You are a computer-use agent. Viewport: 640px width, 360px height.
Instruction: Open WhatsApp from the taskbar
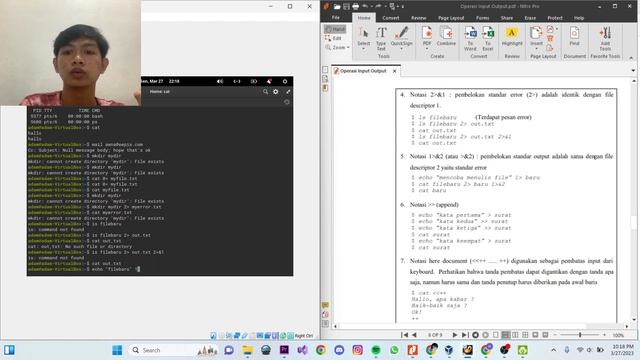pos(394,350)
